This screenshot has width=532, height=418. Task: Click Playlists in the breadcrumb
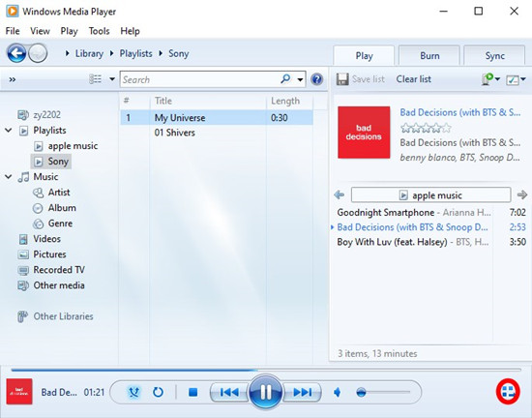coord(135,53)
